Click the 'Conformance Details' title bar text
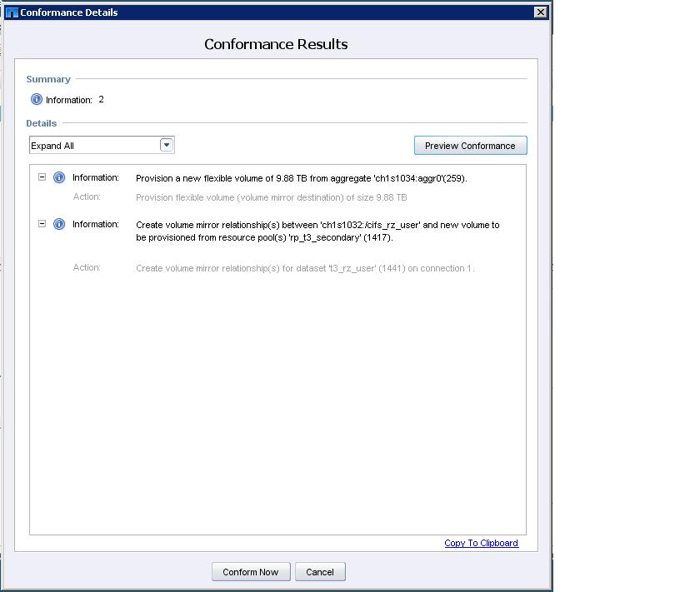700x592 pixels. 69,12
